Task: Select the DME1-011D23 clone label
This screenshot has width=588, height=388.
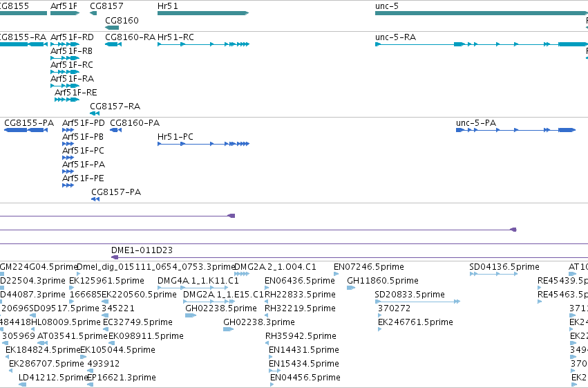Action: pos(142,250)
